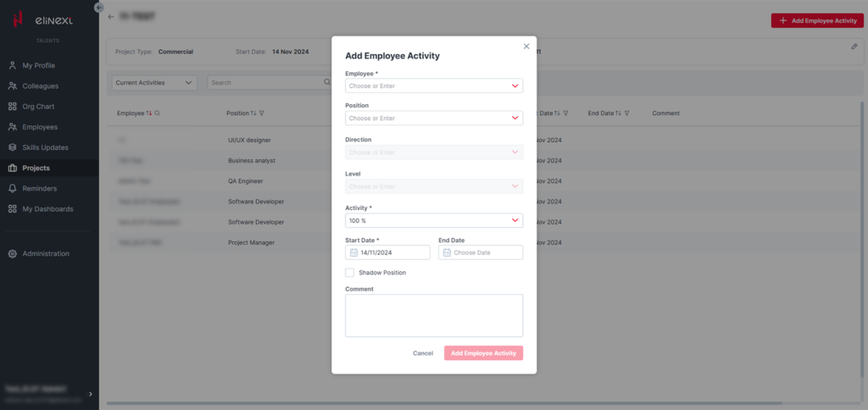868x410 pixels.
Task: Close the Add Employee Activity dialog
Action: pyautogui.click(x=526, y=47)
